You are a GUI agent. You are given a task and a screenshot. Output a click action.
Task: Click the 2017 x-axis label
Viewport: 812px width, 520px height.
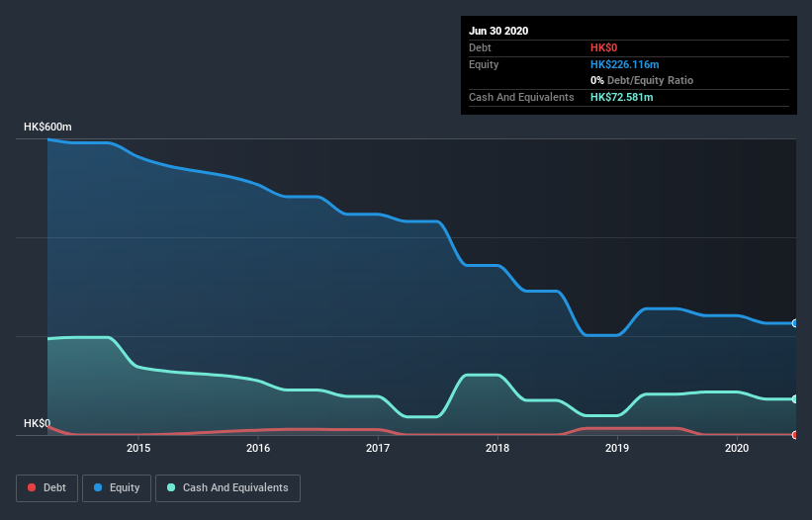tap(378, 448)
